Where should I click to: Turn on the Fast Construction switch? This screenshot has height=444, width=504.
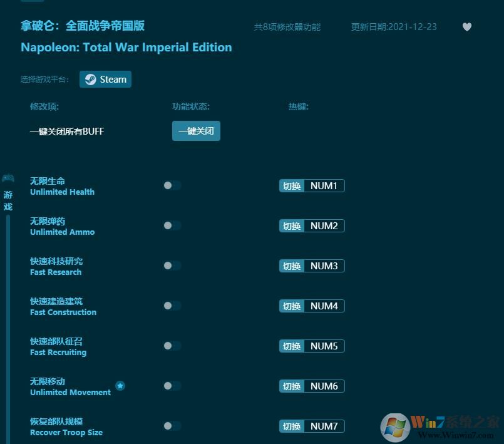point(172,306)
